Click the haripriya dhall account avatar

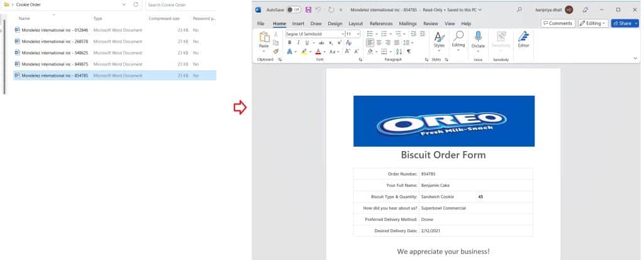pyautogui.click(x=569, y=9)
